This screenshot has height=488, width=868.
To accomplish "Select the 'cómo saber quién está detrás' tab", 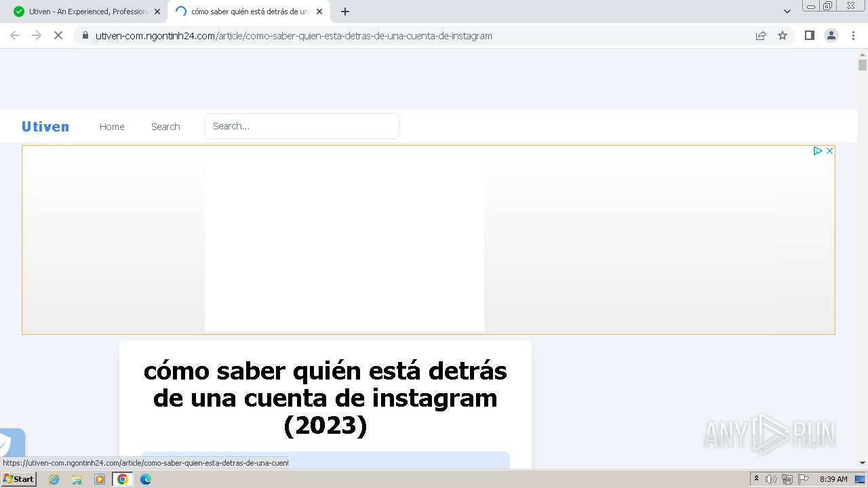I will point(249,12).
